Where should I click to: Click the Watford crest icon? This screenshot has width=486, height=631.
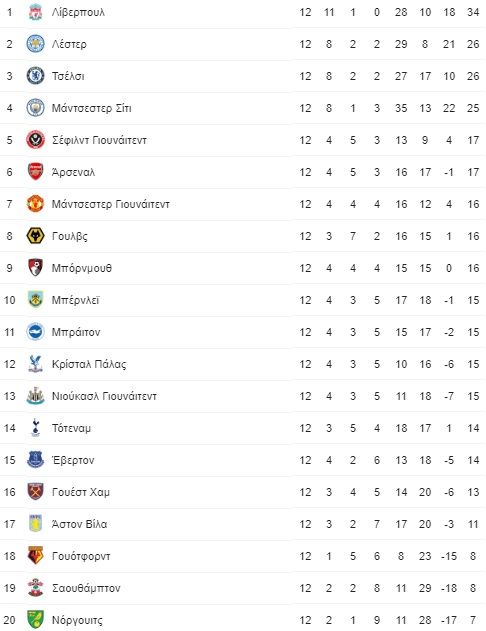click(x=35, y=556)
